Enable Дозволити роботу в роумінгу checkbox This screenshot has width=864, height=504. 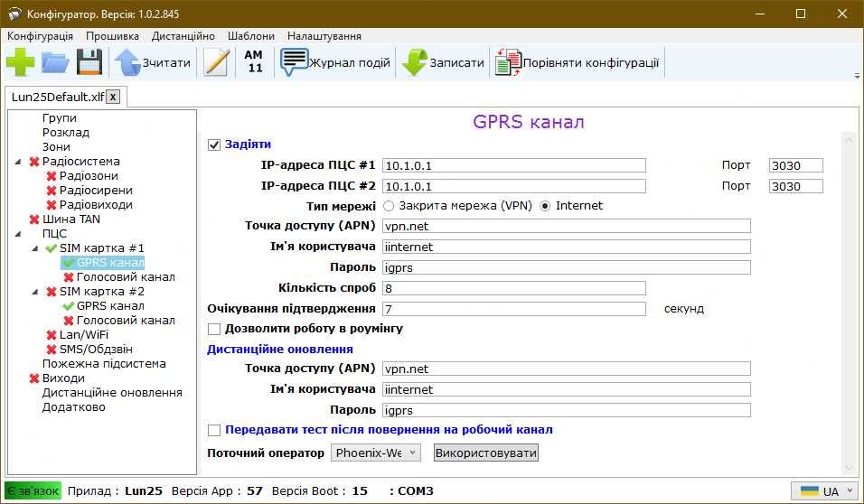point(214,330)
